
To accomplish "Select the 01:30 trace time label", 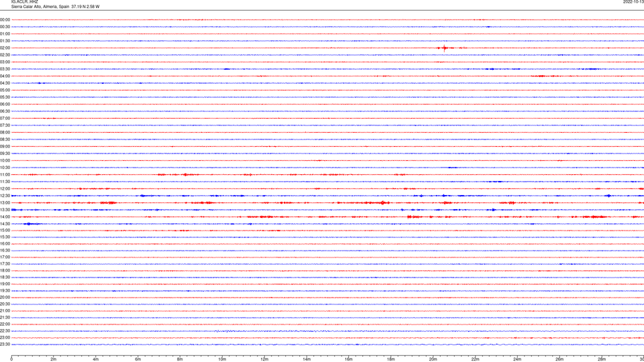I will pos(5,41).
